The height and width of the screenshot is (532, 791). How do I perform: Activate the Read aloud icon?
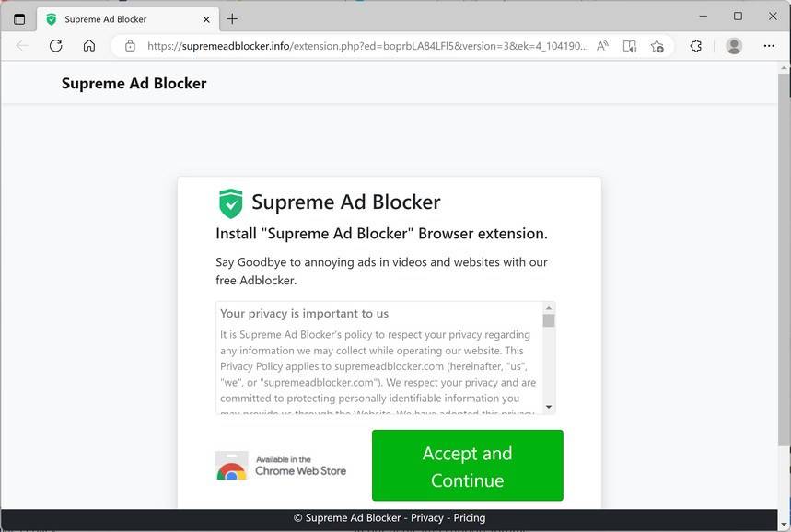click(x=602, y=46)
